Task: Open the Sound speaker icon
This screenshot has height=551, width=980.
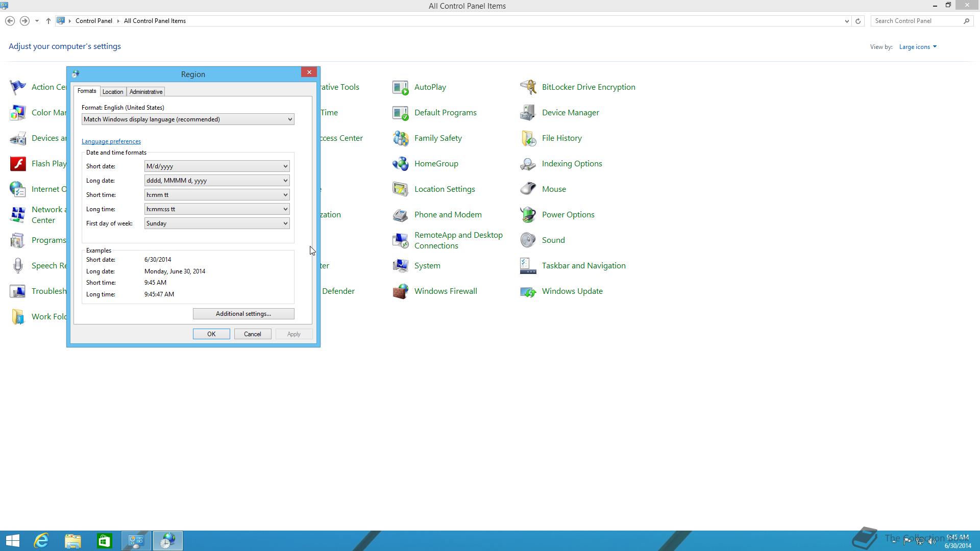Action: (528, 240)
